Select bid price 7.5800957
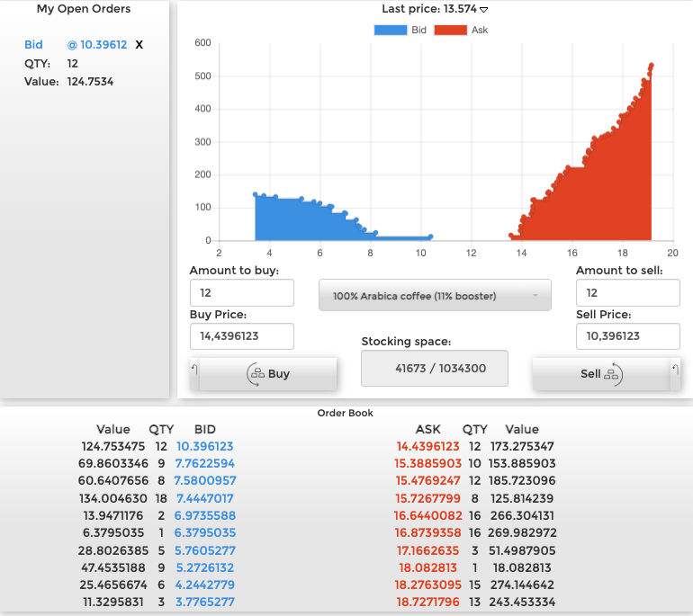This screenshot has height=616, width=693. tap(204, 480)
